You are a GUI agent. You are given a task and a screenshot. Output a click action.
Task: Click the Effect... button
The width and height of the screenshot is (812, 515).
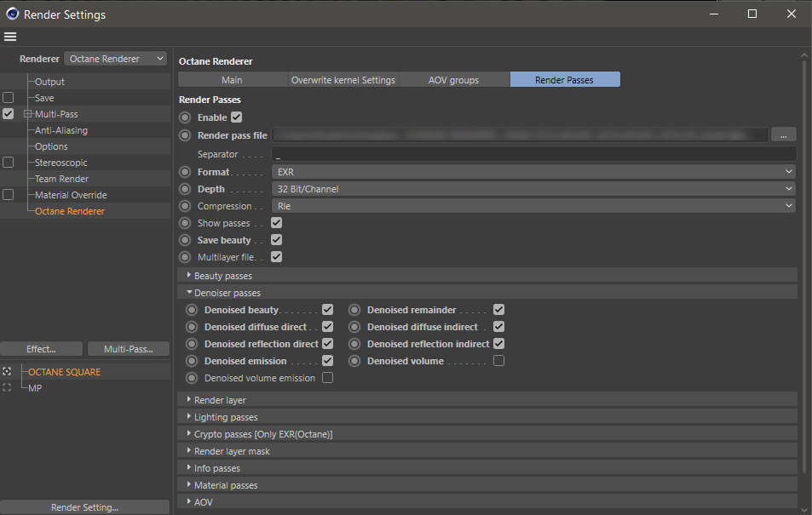point(42,349)
